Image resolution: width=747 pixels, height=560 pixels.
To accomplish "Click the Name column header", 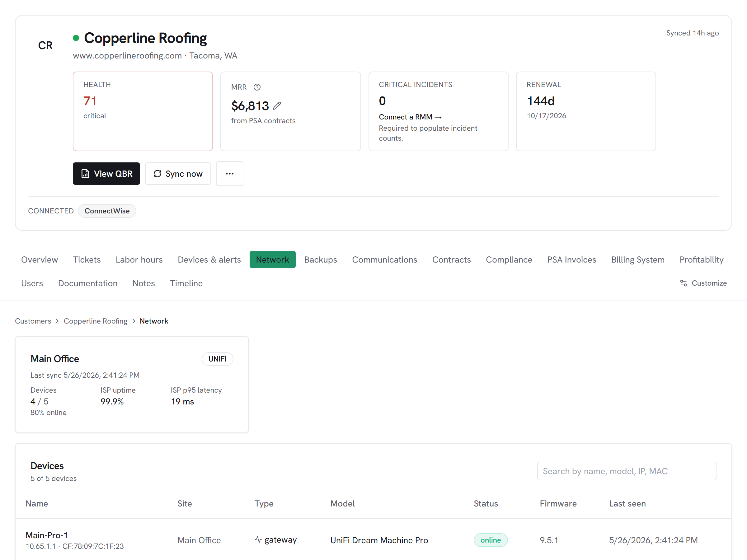I will tap(37, 503).
